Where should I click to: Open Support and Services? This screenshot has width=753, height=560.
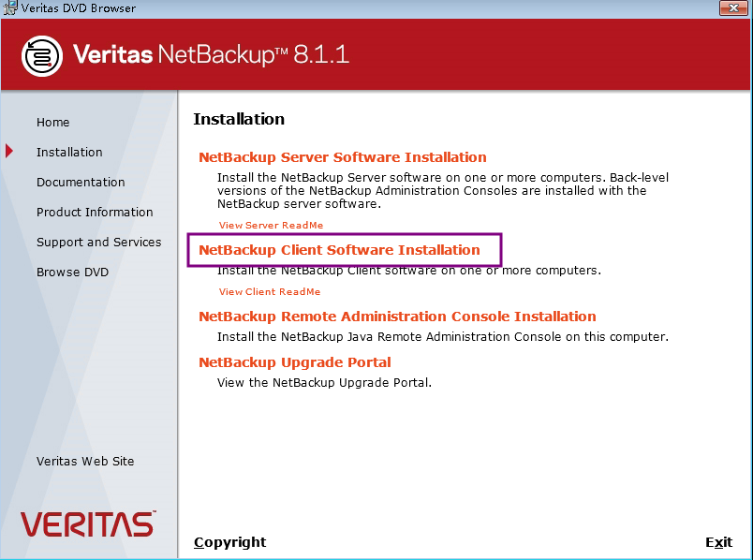coord(98,242)
